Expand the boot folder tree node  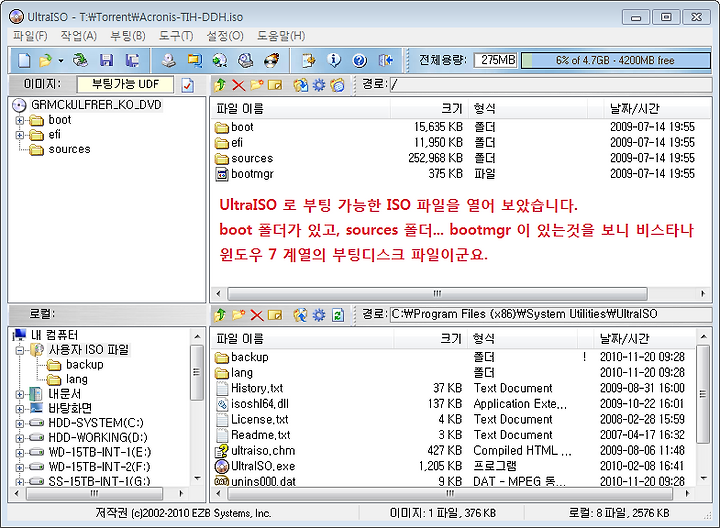(19, 120)
